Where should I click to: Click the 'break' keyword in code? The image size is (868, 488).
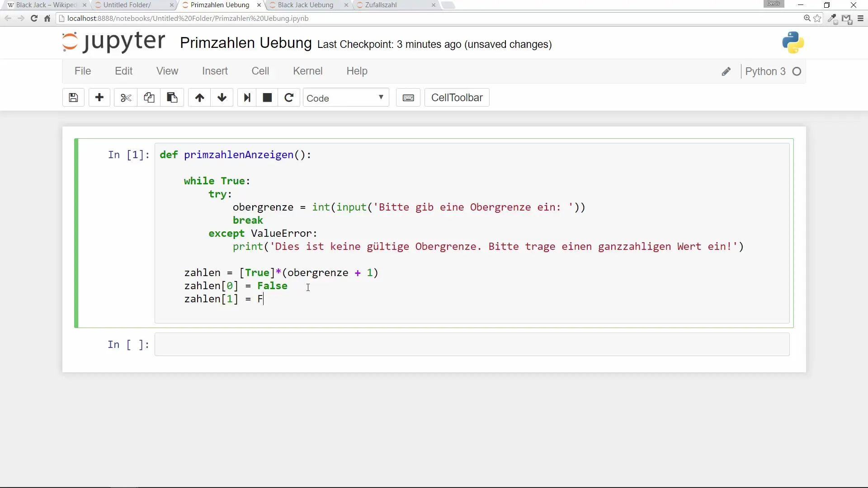click(x=248, y=221)
